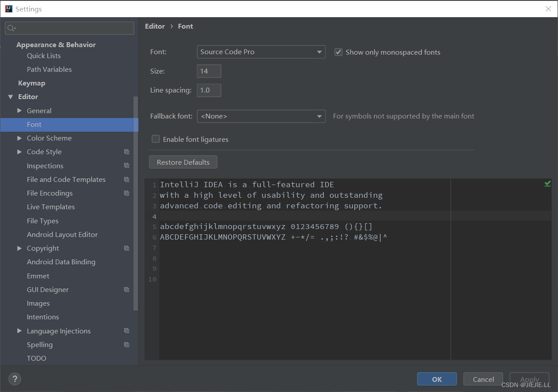
Task: Open Intentions settings
Action: 43,317
